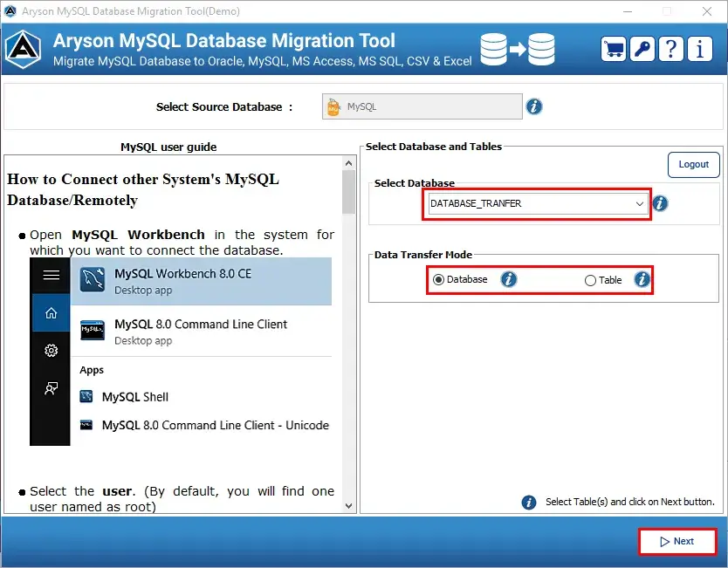Open the DATABASE_TRANFER database dropdown
Image resolution: width=728 pixels, height=568 pixels.
click(538, 203)
